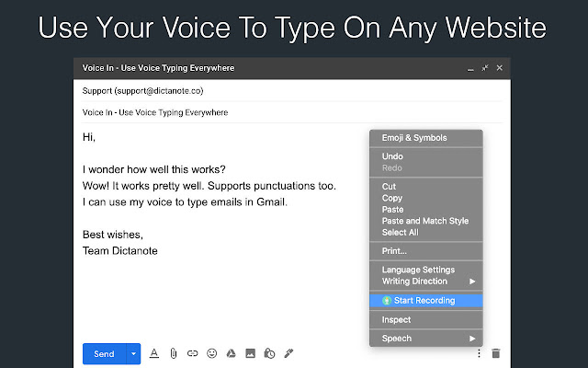Click the formatting options text icon

pos(154,353)
